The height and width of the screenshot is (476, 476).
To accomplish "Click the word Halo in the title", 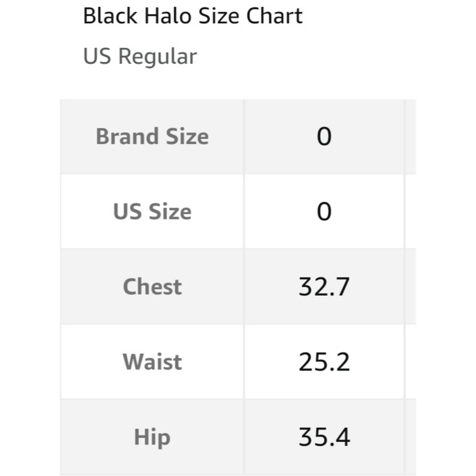I will pyautogui.click(x=168, y=16).
